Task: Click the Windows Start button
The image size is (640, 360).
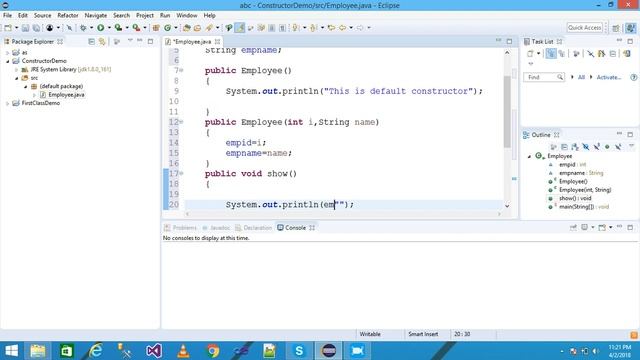Action: pyautogui.click(x=11, y=351)
